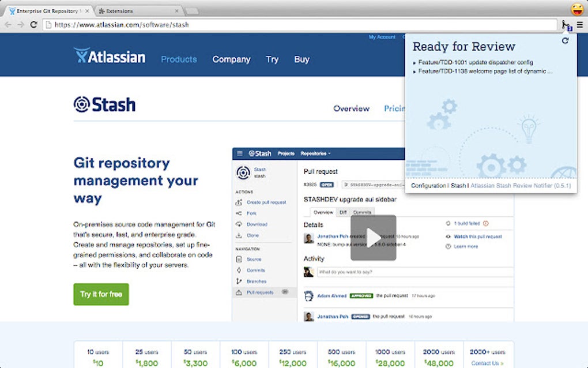Screen dimensions: 588x368
Task: Click the build failed warning icon
Action: [486, 224]
